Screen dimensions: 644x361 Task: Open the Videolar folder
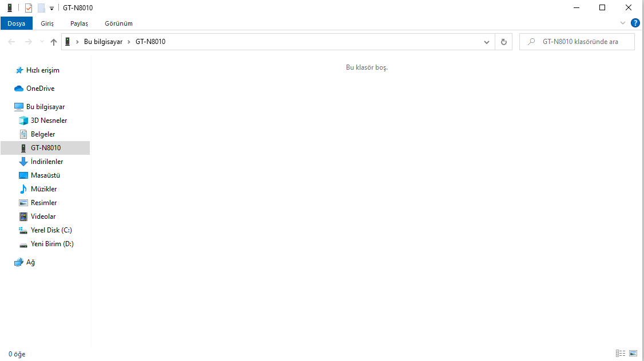click(43, 216)
